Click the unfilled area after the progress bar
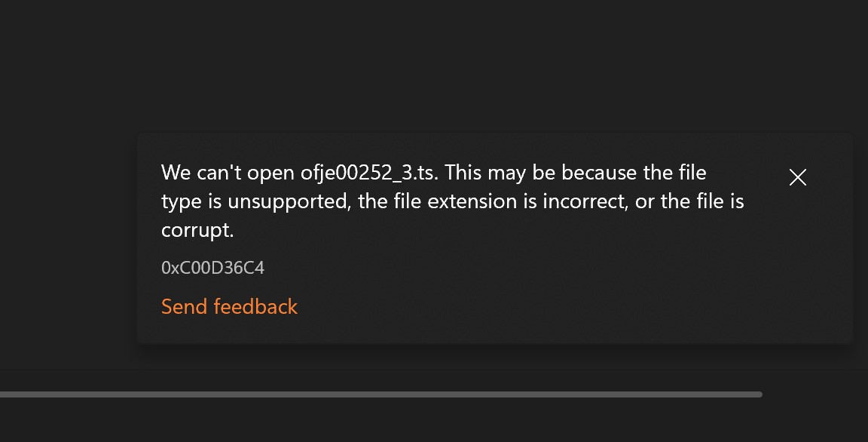 click(815, 394)
